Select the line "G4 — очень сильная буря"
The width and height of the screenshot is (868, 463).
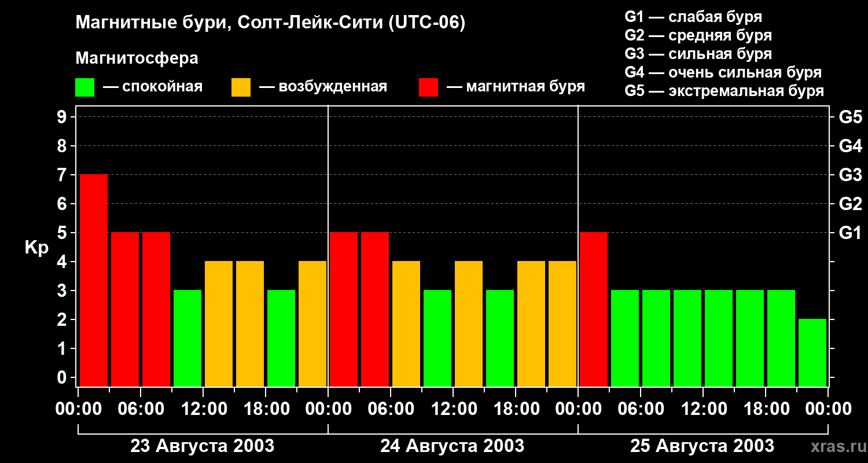pyautogui.click(x=723, y=72)
